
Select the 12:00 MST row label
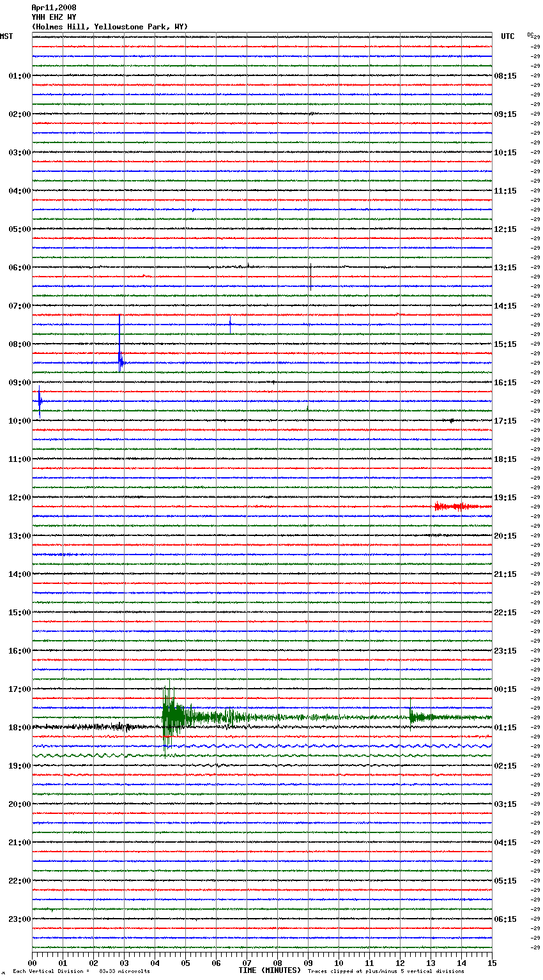coord(20,498)
